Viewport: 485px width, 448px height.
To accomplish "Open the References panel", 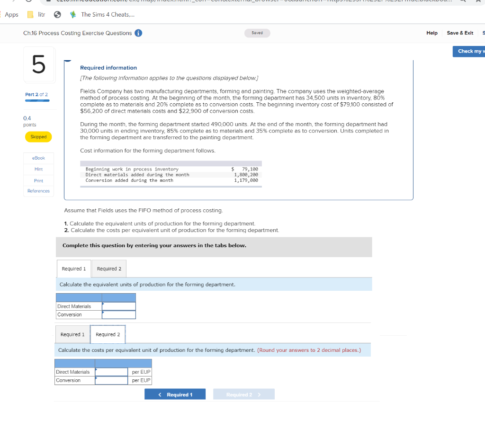I will point(38,191).
